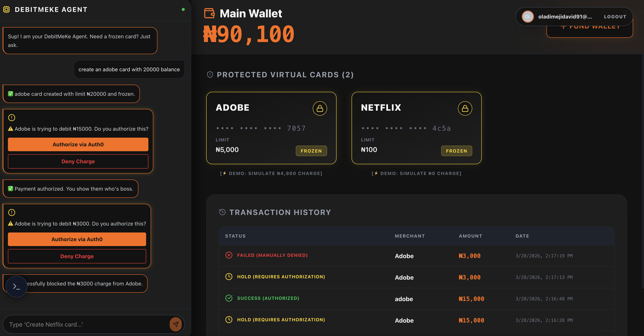Image resolution: width=644 pixels, height=336 pixels.
Task: Deny the ₦3000 Adobe charge
Action: pyautogui.click(x=77, y=256)
